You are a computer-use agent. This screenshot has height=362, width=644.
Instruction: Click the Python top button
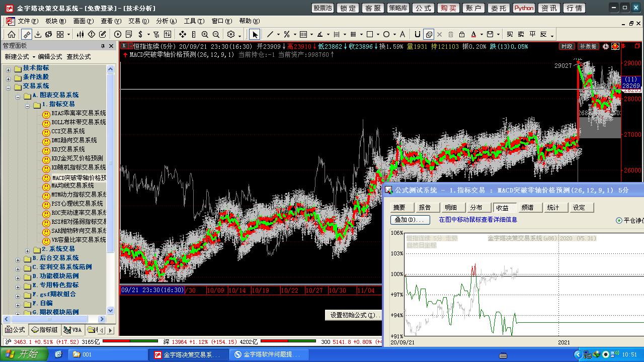[x=524, y=8]
